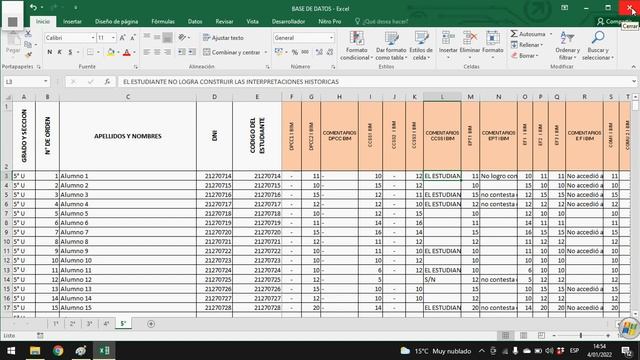Click the insert function fx icon
The width and height of the screenshot is (640, 360).
click(x=107, y=82)
